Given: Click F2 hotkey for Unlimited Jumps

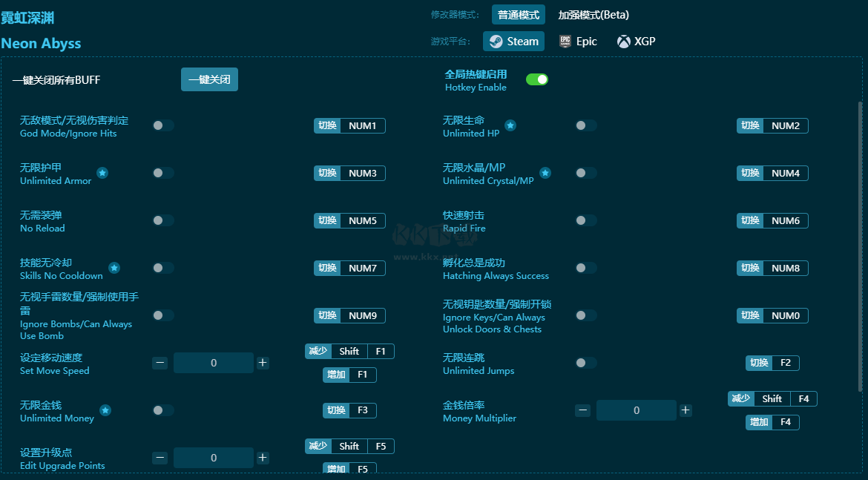Looking at the screenshot, I should (772, 363).
